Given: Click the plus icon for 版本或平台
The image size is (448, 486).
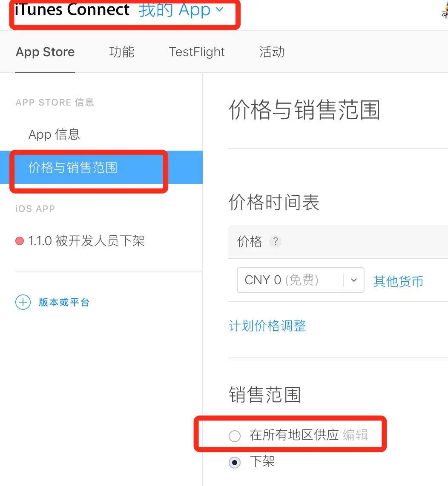Looking at the screenshot, I should pyautogui.click(x=23, y=302).
